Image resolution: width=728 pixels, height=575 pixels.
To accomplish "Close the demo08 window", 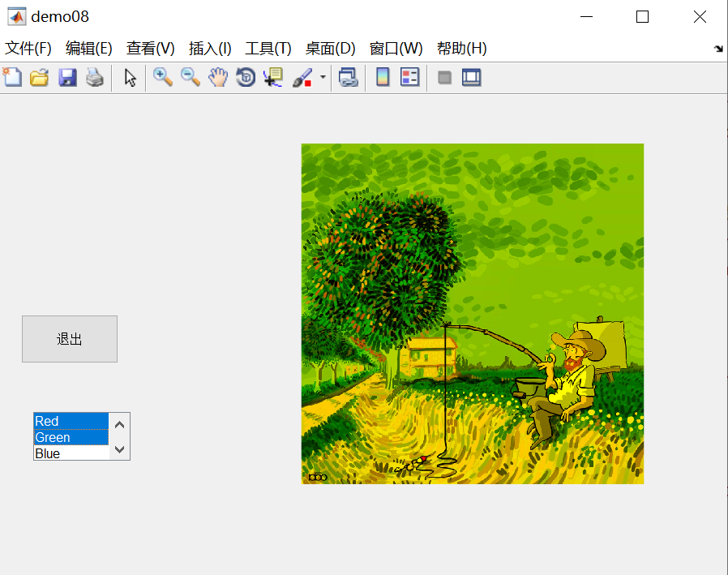I will pyautogui.click(x=700, y=17).
